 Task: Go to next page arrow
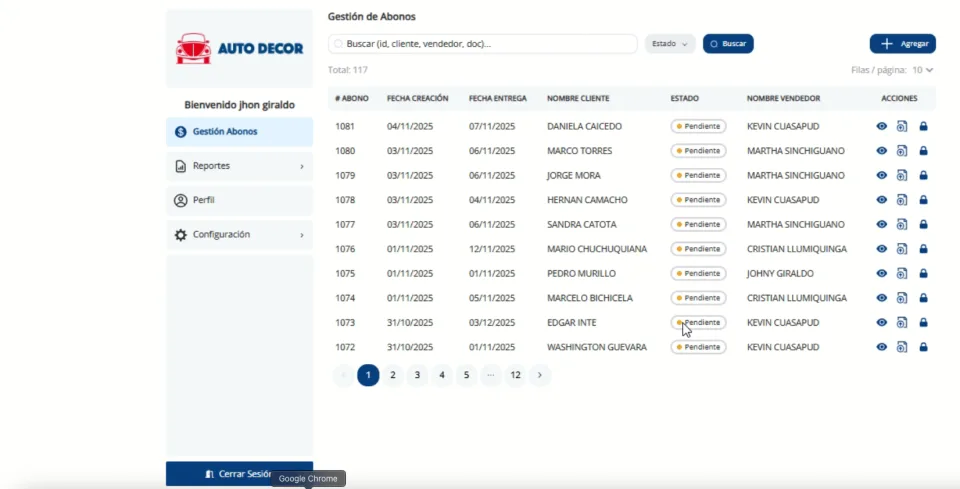pyautogui.click(x=539, y=375)
